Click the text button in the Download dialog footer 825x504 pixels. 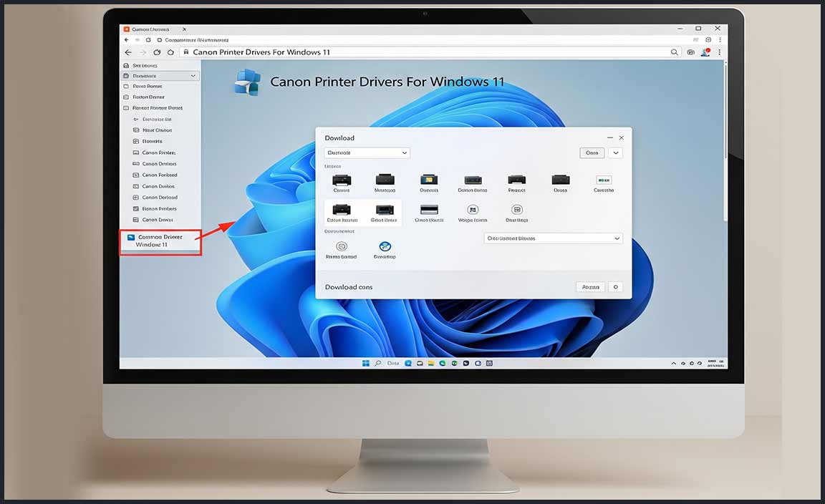point(590,287)
